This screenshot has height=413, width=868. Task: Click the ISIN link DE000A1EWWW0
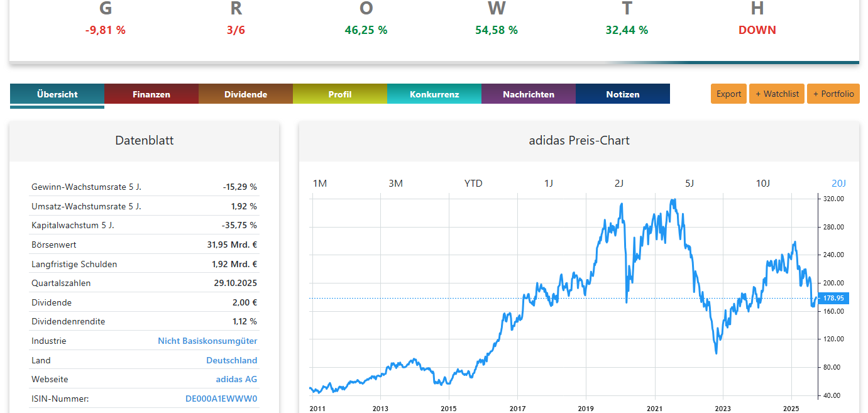221,399
